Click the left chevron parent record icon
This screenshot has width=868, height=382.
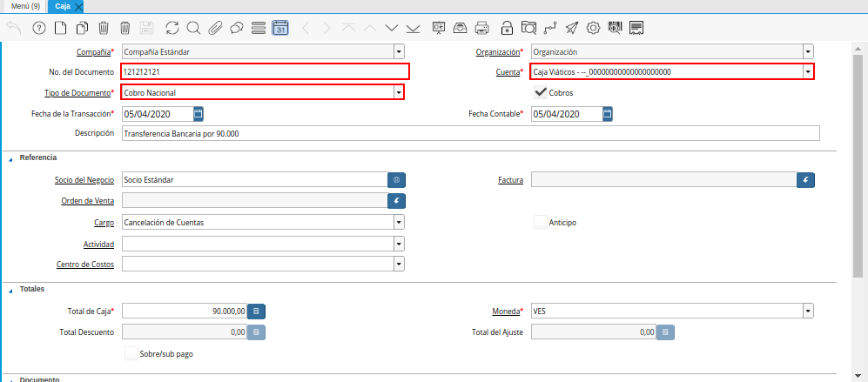click(x=306, y=28)
